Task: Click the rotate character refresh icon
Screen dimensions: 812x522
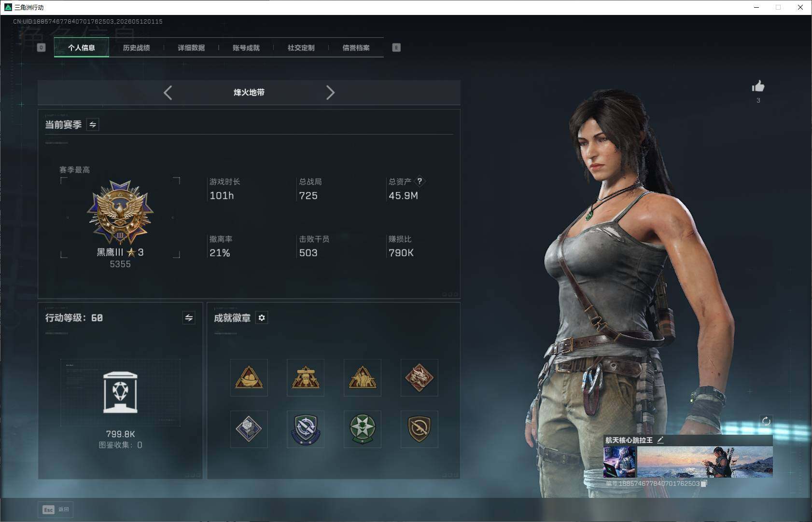Action: pos(766,421)
